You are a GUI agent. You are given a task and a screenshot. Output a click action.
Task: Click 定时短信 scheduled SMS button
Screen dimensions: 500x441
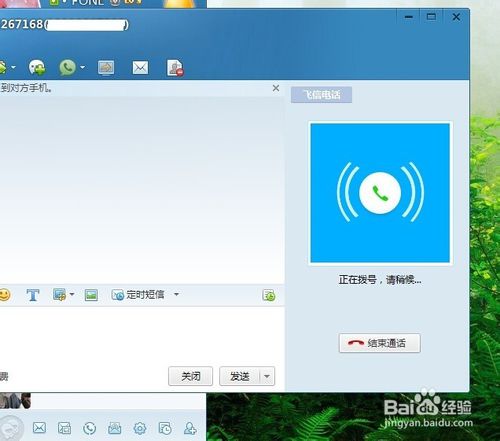point(138,295)
